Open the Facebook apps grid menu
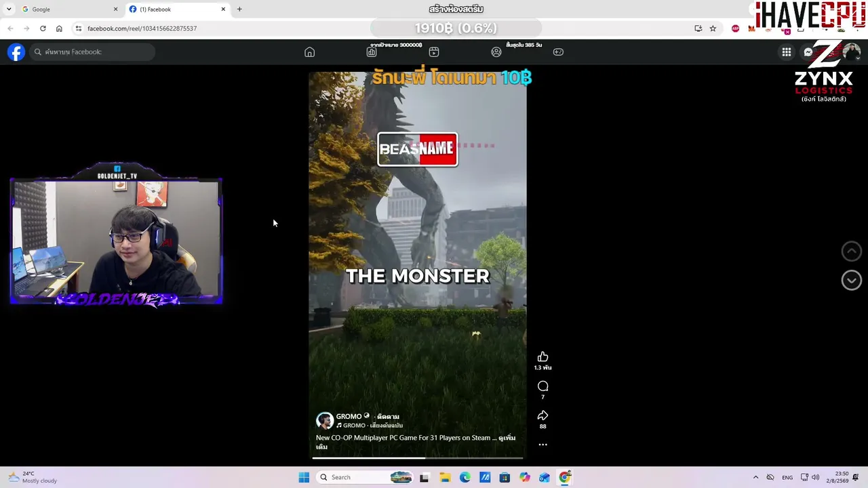Screen dimensions: 868x488 click(x=787, y=52)
